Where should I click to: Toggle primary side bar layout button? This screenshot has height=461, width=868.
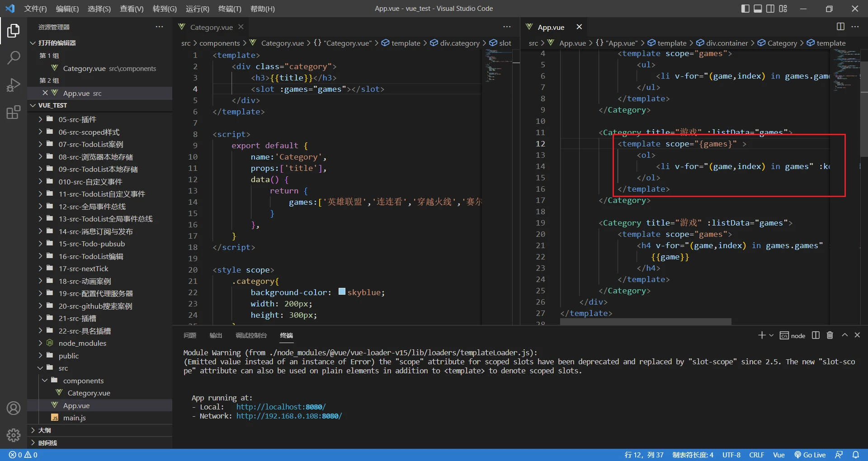pos(745,9)
